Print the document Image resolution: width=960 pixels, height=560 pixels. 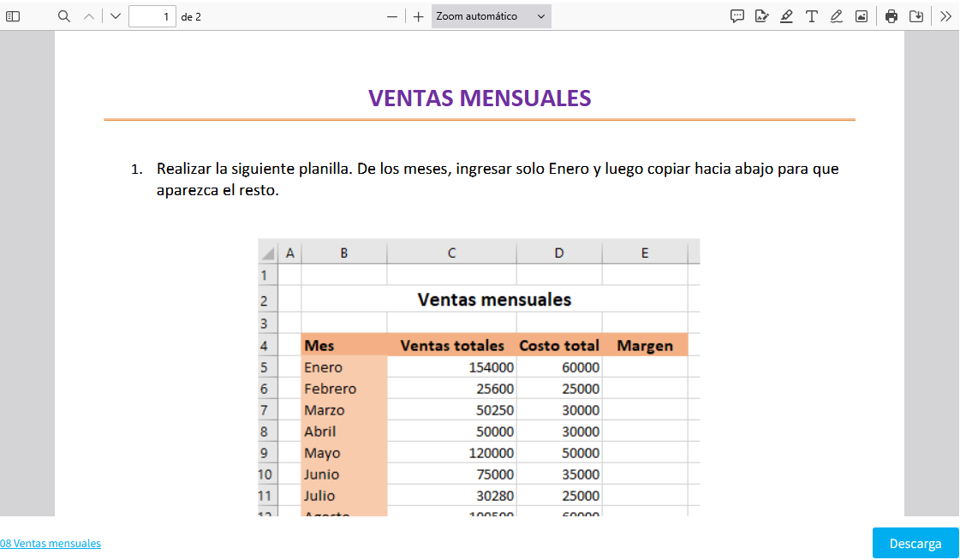point(891,16)
